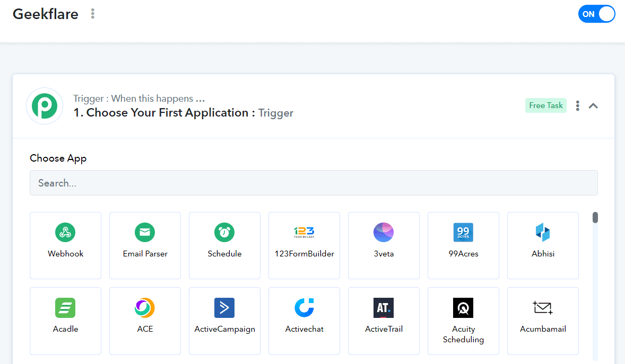Select the Acadle app icon
Screen dimensions: 625x364
pyautogui.click(x=65, y=307)
